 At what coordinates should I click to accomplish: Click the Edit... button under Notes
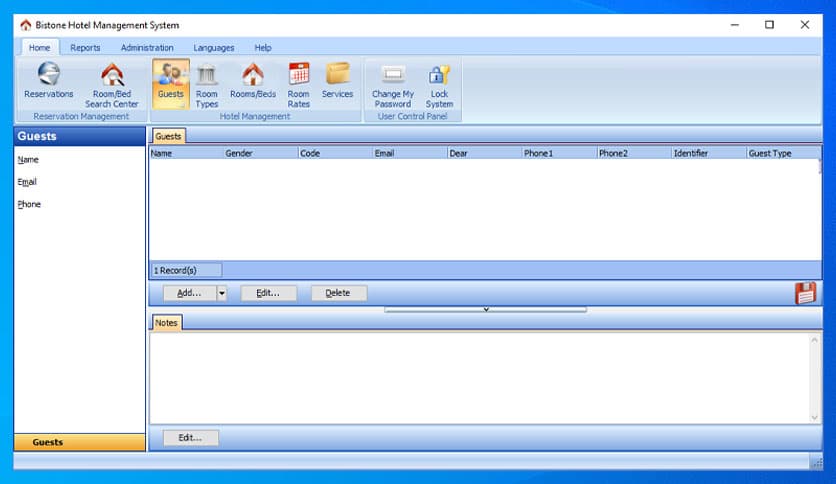[190, 438]
